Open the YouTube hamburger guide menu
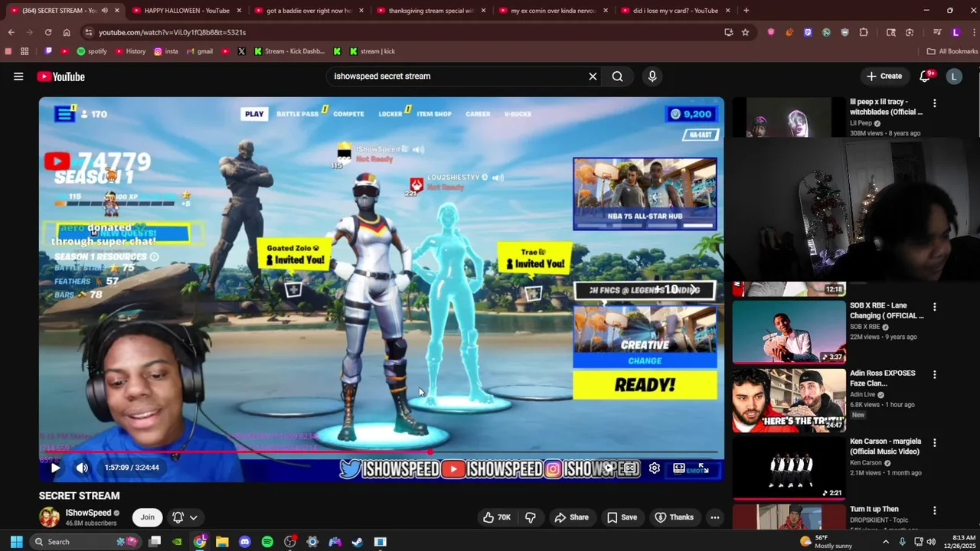Image resolution: width=980 pixels, height=551 pixels. 18,77
